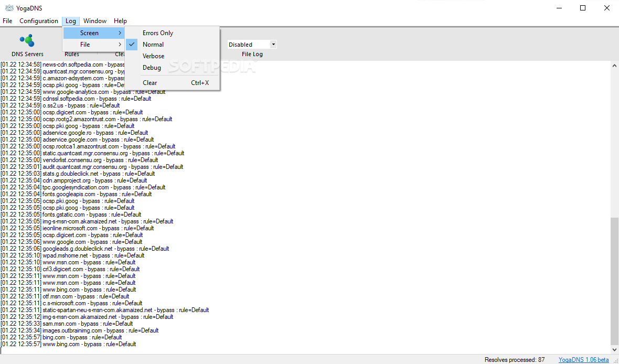Click the Rules toolbar label
619x364 pixels.
72,54
